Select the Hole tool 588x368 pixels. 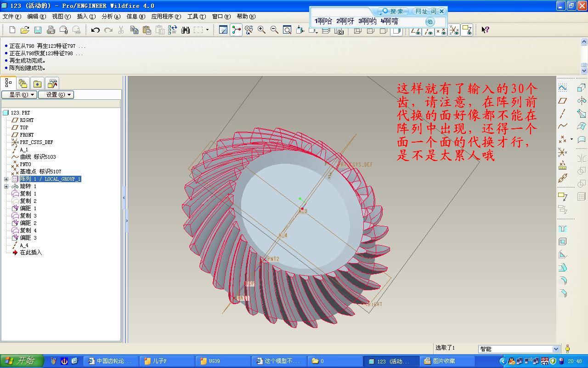(562, 229)
